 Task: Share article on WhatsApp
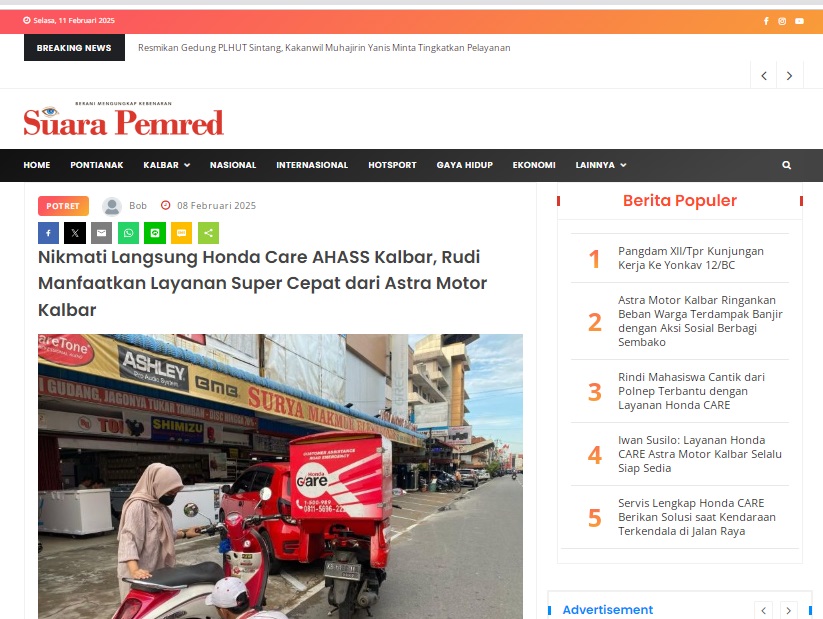128,233
